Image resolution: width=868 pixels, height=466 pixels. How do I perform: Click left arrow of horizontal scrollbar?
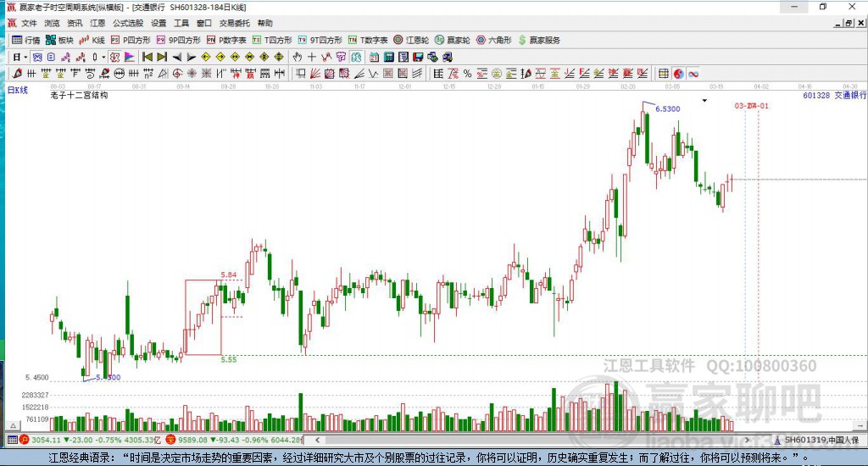click(x=317, y=440)
